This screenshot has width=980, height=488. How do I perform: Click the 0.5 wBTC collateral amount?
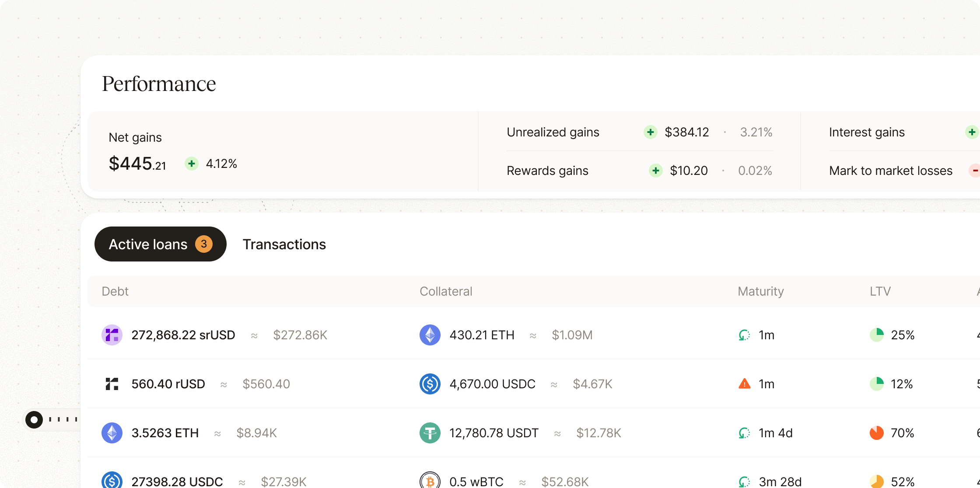(x=476, y=482)
